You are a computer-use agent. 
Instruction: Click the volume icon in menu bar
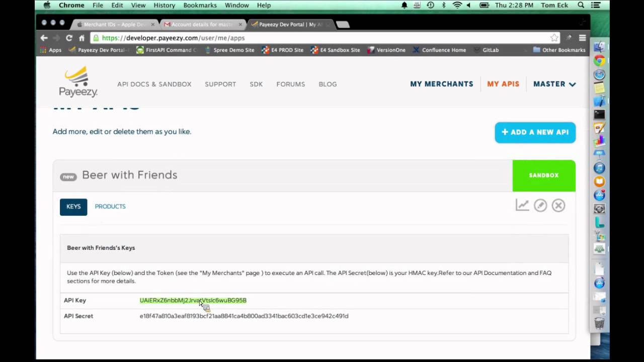pyautogui.click(x=469, y=5)
